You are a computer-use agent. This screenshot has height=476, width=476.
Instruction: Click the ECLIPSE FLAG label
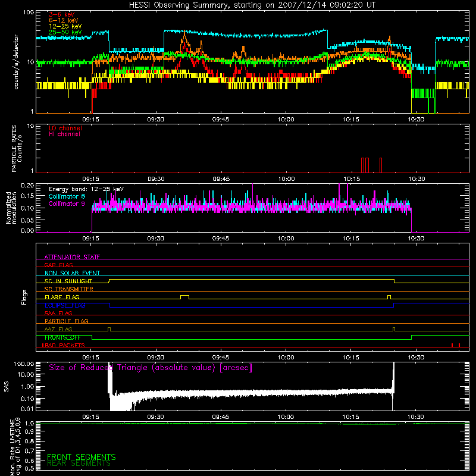(x=65, y=305)
